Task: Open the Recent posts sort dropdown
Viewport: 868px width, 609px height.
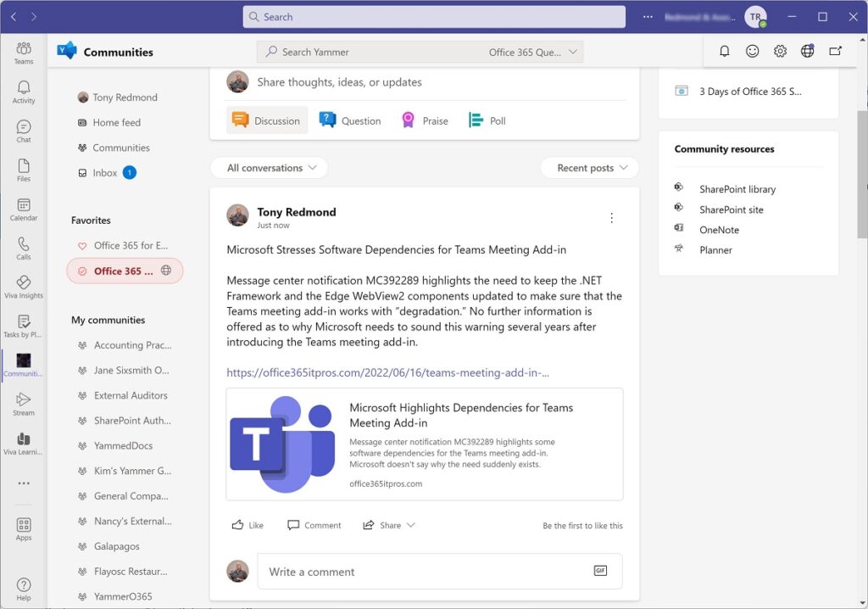Action: tap(590, 168)
